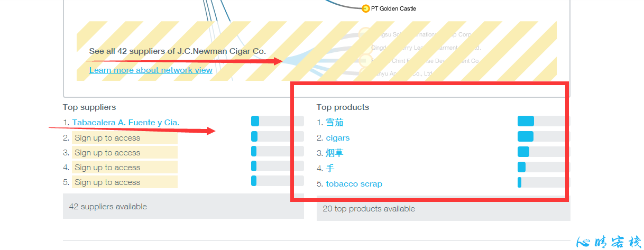Click fourth supplier Sign up to access

[x=125, y=168]
